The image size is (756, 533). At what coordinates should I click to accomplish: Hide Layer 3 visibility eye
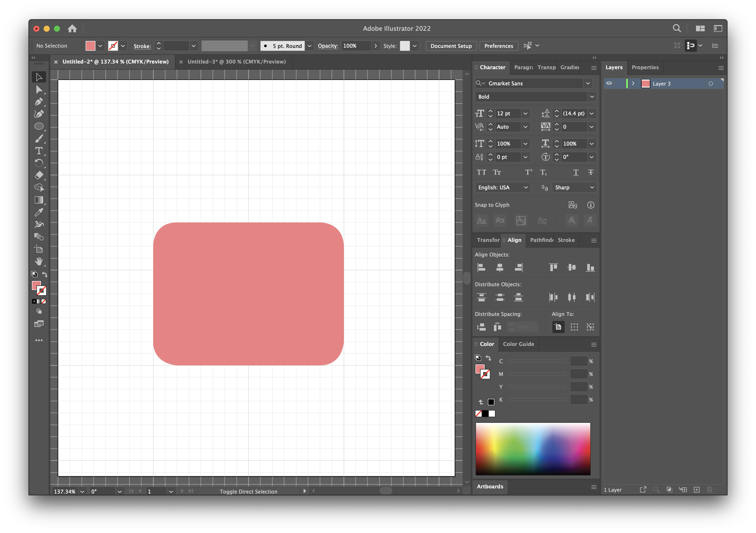(609, 84)
